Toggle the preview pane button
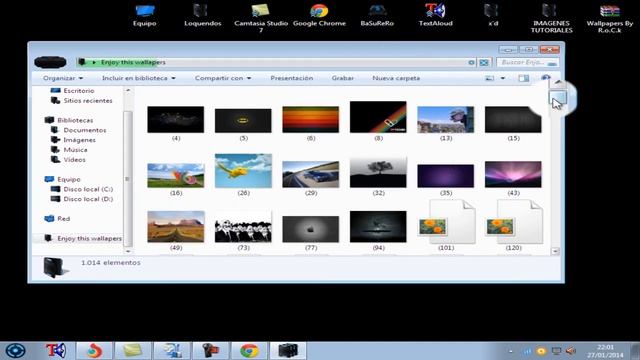 pos(524,78)
